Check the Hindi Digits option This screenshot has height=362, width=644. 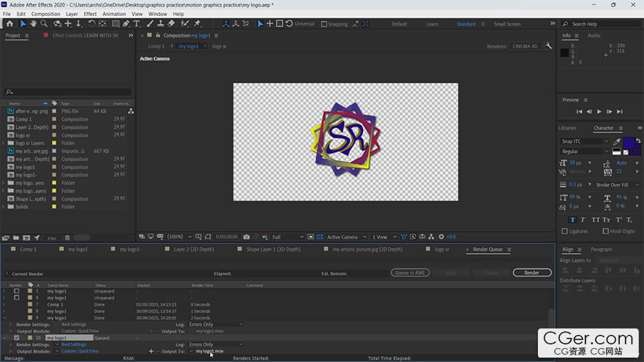click(x=606, y=231)
